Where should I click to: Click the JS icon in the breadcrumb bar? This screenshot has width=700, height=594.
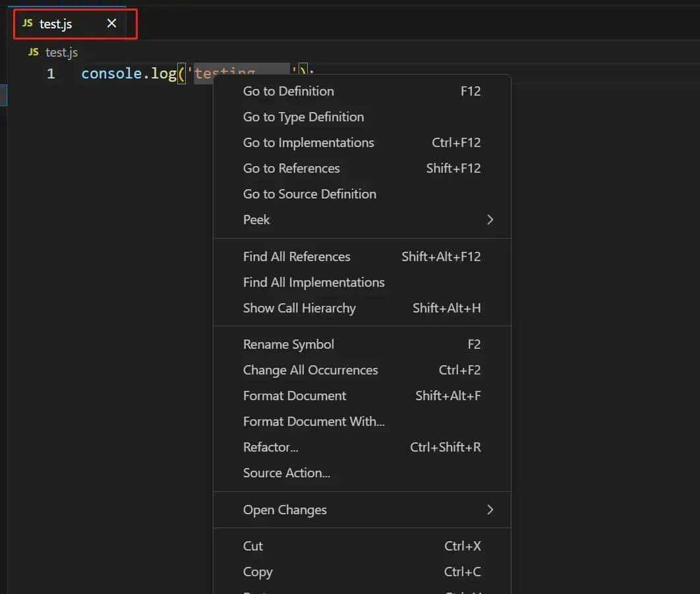click(31, 52)
